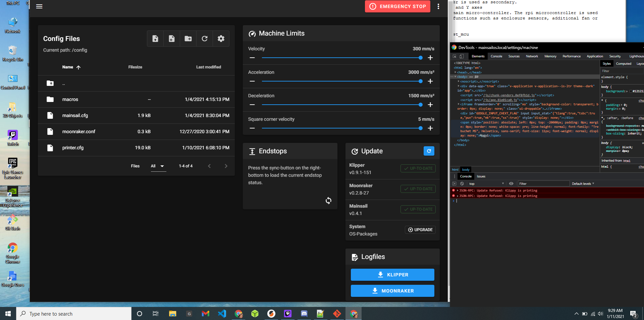
Task: Refresh the config files list
Action: (205, 39)
